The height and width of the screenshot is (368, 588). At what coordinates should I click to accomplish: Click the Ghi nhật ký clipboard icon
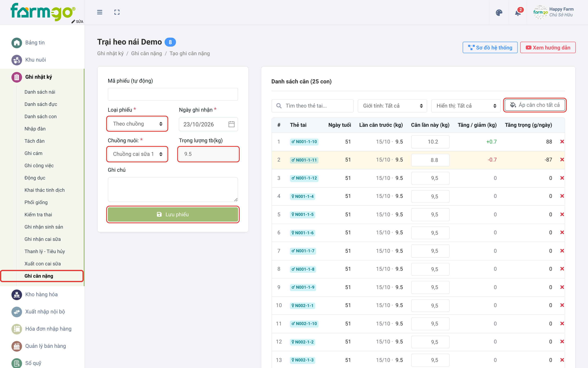(x=17, y=77)
